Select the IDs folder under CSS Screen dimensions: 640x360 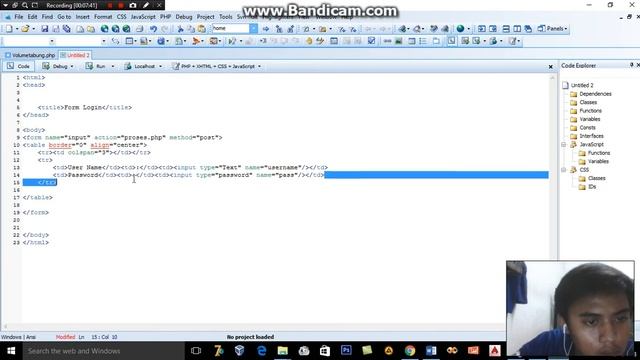pyautogui.click(x=587, y=187)
